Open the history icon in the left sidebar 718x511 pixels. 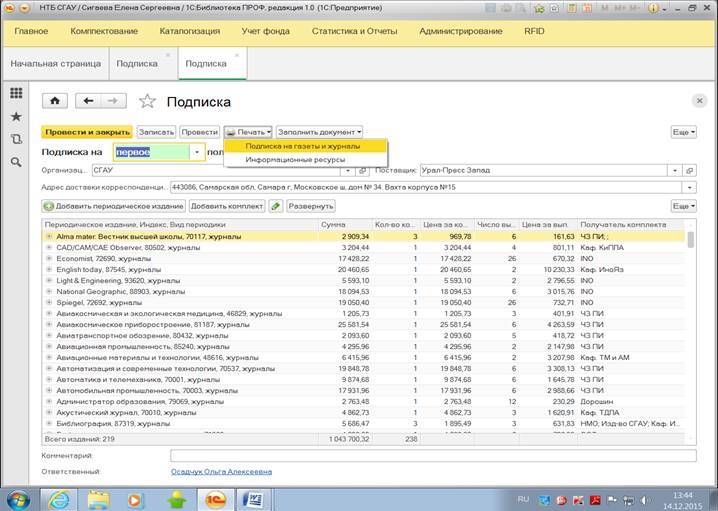point(16,139)
